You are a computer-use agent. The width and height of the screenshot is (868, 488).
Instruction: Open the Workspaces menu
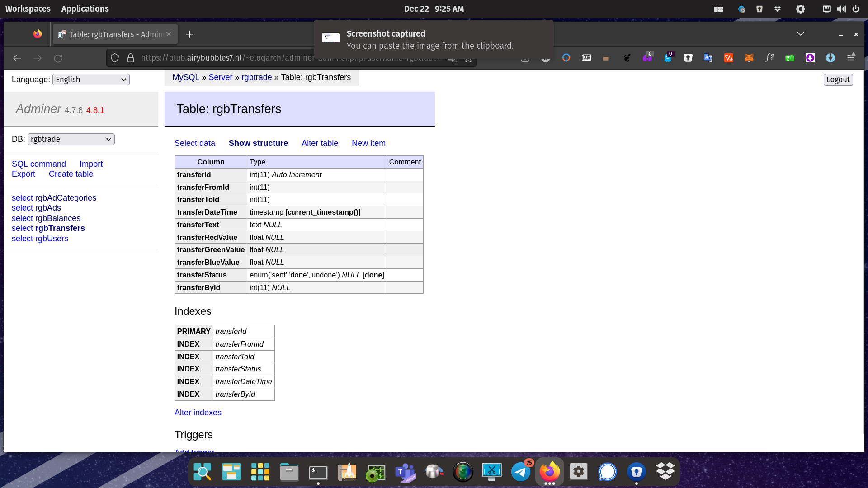click(28, 9)
